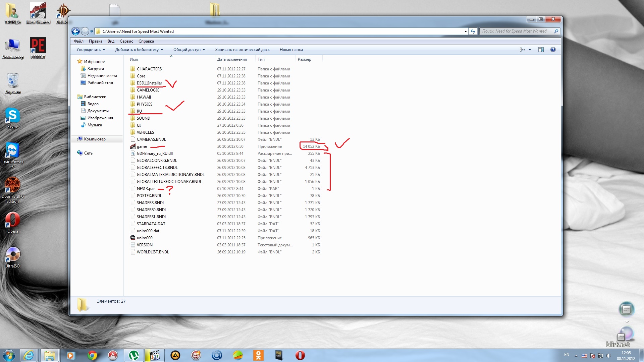Open the Справка menu
The width and height of the screenshot is (644, 362).
click(146, 41)
